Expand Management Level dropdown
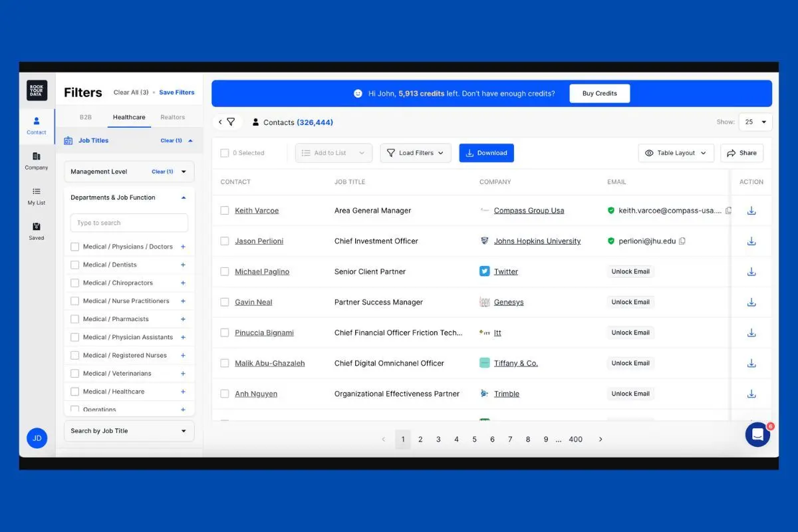Viewport: 798px width, 532px height. point(184,172)
